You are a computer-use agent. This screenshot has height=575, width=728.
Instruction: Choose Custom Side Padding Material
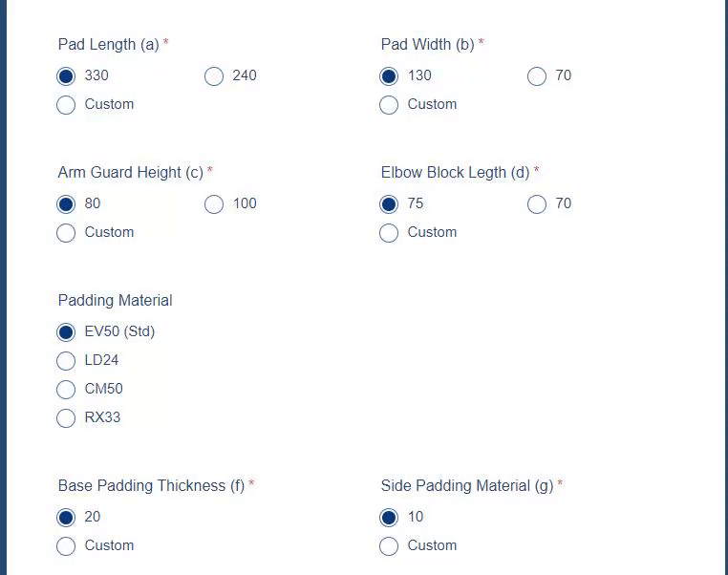pos(389,546)
